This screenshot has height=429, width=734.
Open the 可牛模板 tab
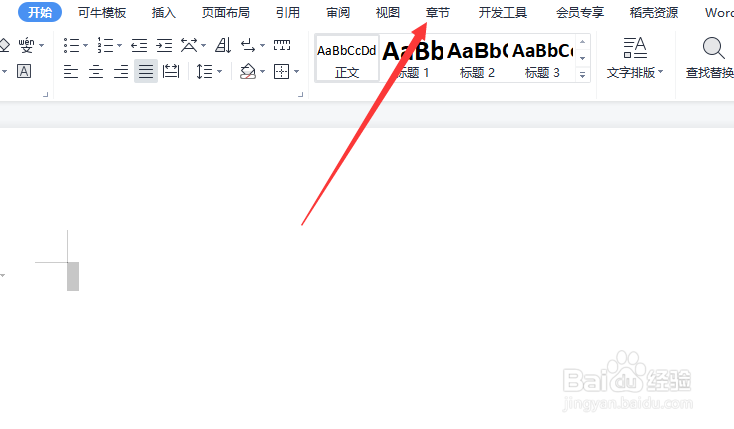[102, 13]
